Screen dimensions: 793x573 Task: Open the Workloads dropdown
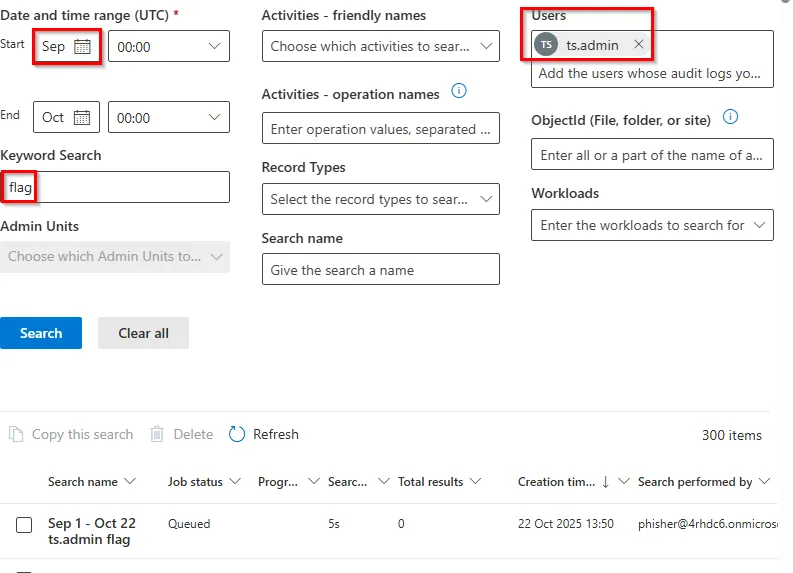pyautogui.click(x=759, y=225)
